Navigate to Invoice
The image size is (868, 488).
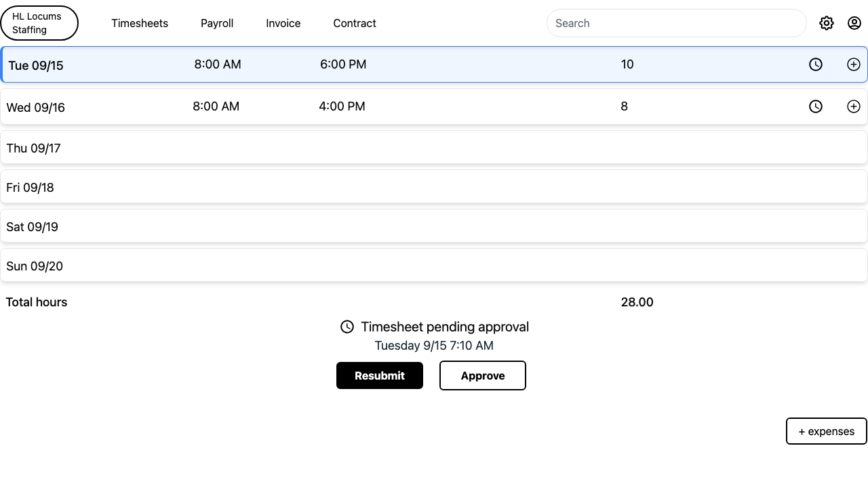[283, 23]
